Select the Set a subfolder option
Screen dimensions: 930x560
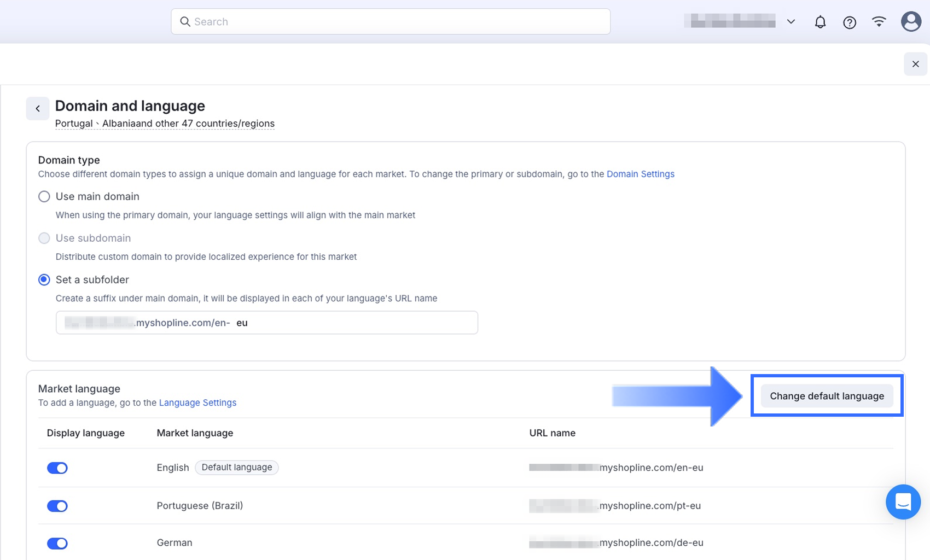[44, 280]
